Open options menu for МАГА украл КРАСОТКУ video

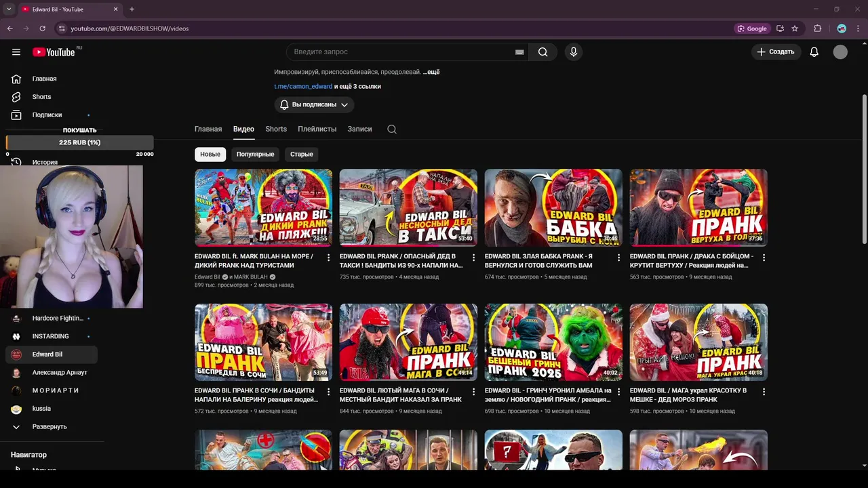(764, 392)
